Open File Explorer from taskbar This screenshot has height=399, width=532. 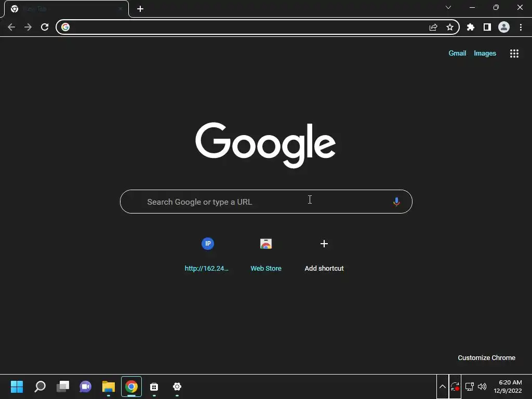109,387
